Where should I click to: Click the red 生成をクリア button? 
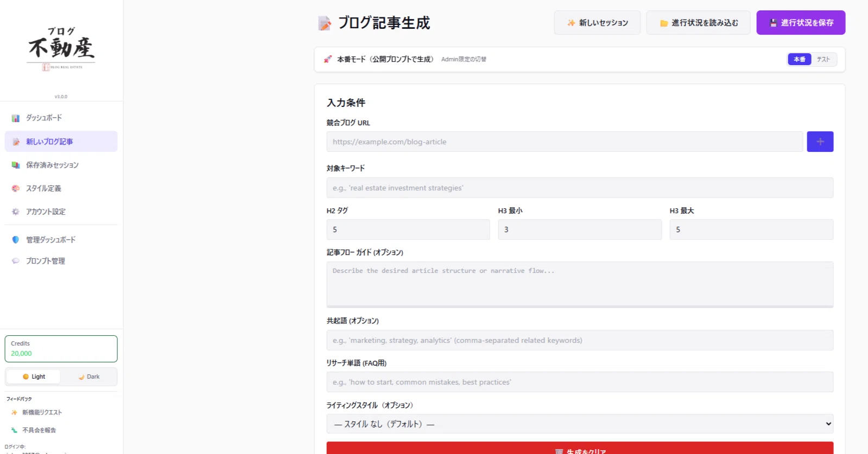click(580, 449)
